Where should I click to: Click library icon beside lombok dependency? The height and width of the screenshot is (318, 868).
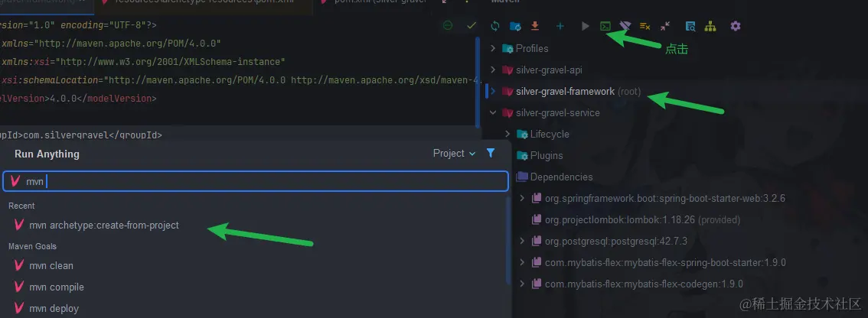pyautogui.click(x=536, y=219)
